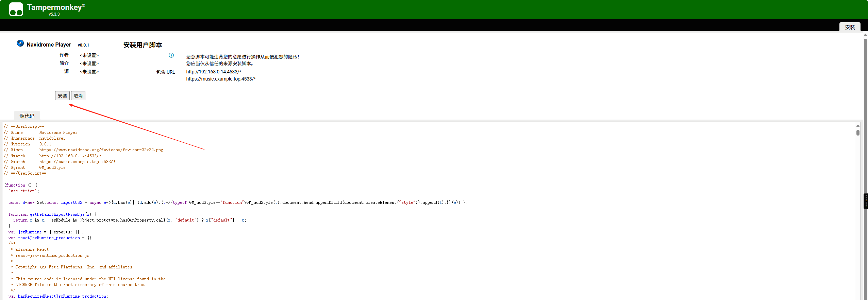Click the MIT license source code comment line
The width and height of the screenshot is (868, 300).
coord(88,279)
